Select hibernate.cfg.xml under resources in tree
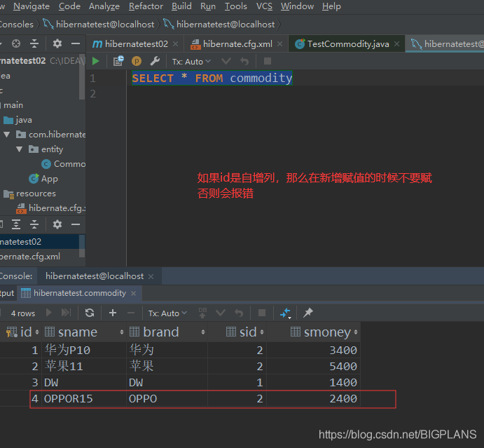Screen dimensions: 484x448 pyautogui.click(x=51, y=208)
